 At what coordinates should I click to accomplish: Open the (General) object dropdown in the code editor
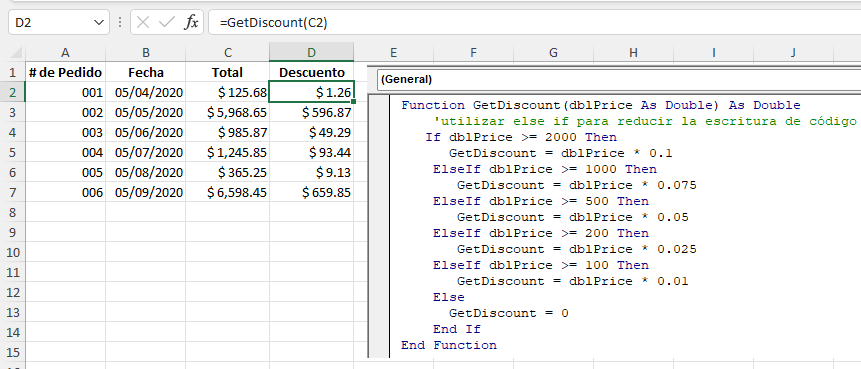[619, 79]
